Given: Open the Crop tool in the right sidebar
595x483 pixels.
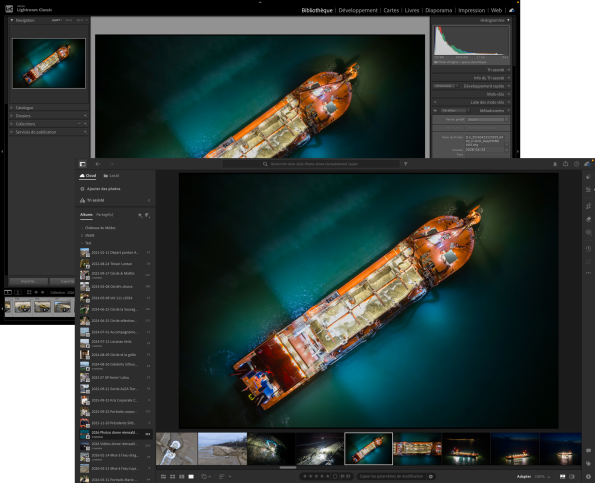Looking at the screenshot, I should (588, 206).
